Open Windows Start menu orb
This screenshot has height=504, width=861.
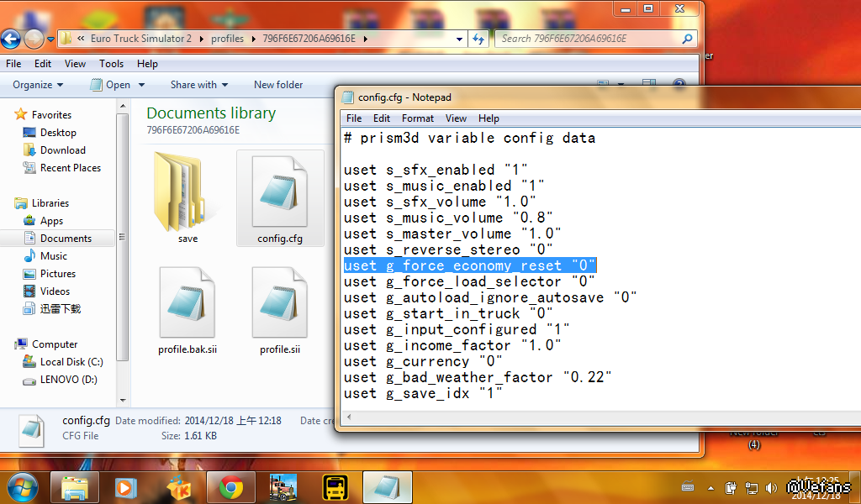point(23,487)
